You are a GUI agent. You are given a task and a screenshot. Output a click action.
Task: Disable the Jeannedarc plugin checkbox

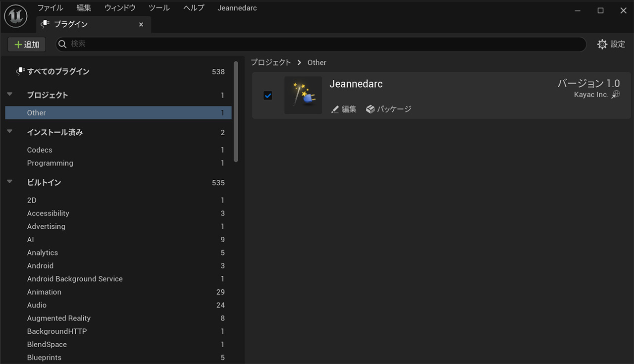click(268, 96)
